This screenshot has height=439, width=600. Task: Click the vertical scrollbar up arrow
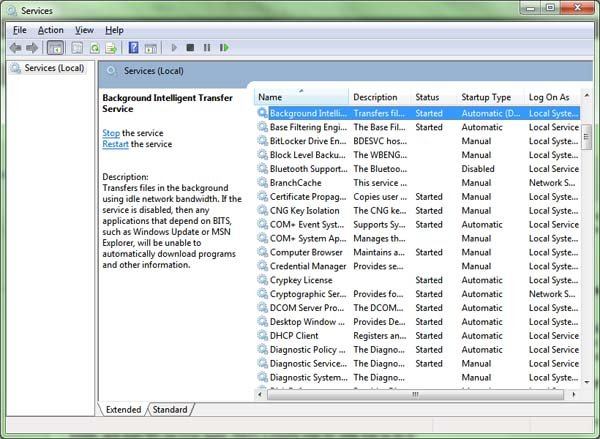click(587, 95)
